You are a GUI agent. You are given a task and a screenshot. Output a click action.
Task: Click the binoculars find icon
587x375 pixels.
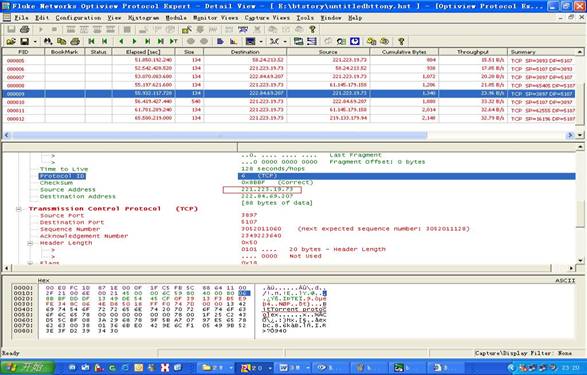coord(48,41)
